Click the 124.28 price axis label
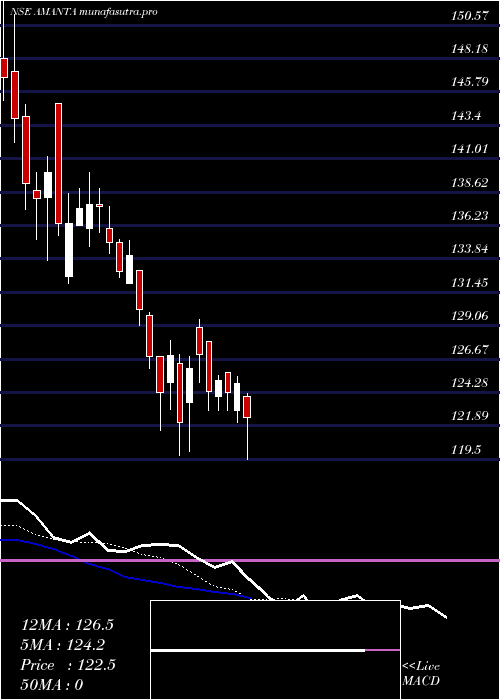 (x=468, y=383)
